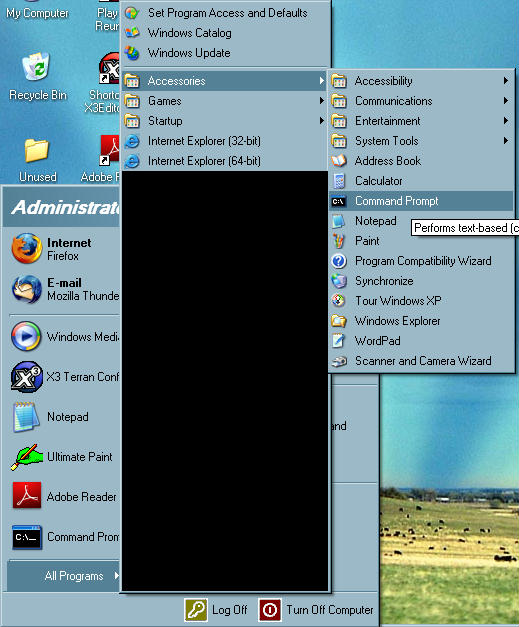
Task: Click the Synchronize text label
Action: tap(384, 281)
